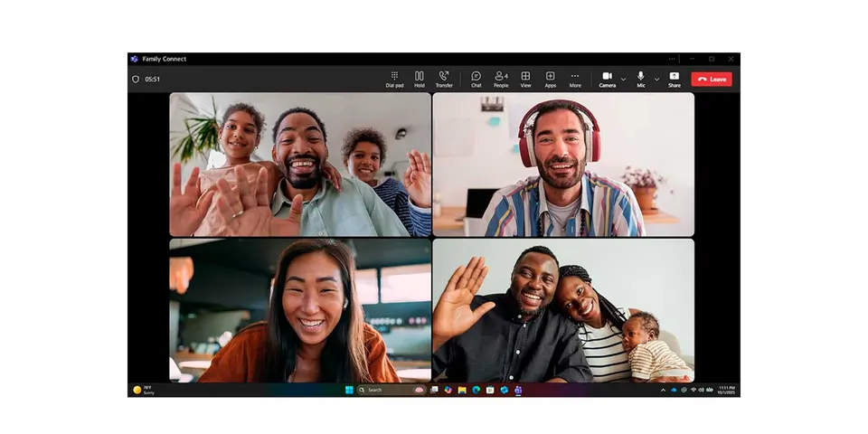Expand the Mic options chevron
Screen dimensions: 868x434
point(656,80)
